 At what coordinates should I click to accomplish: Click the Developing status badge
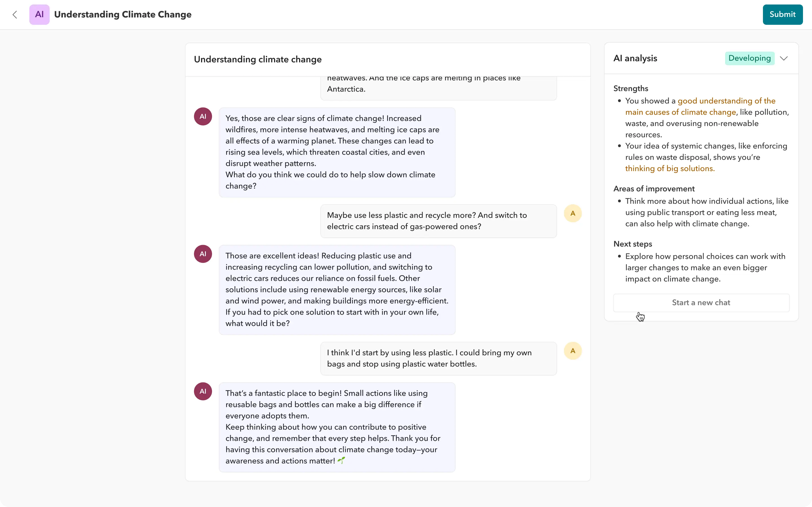pyautogui.click(x=749, y=58)
